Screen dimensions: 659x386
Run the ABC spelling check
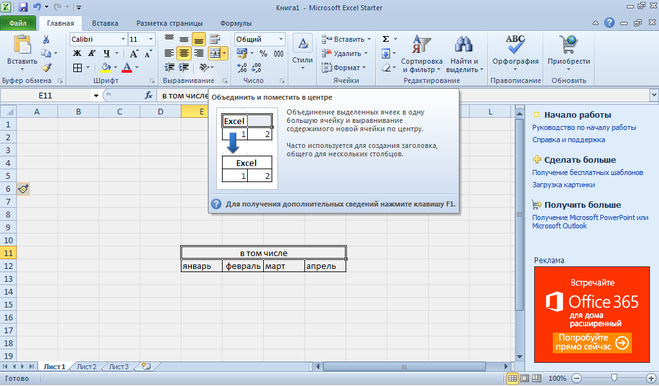[515, 45]
